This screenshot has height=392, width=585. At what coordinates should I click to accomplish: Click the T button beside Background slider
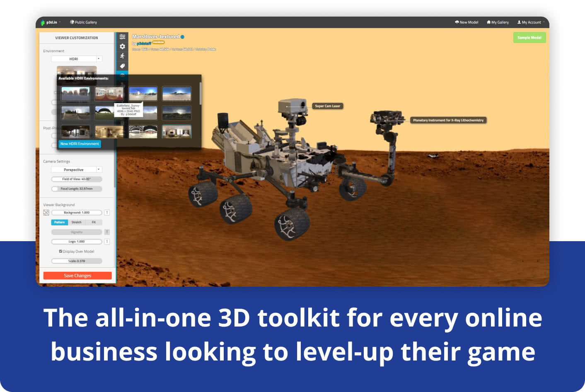(107, 213)
